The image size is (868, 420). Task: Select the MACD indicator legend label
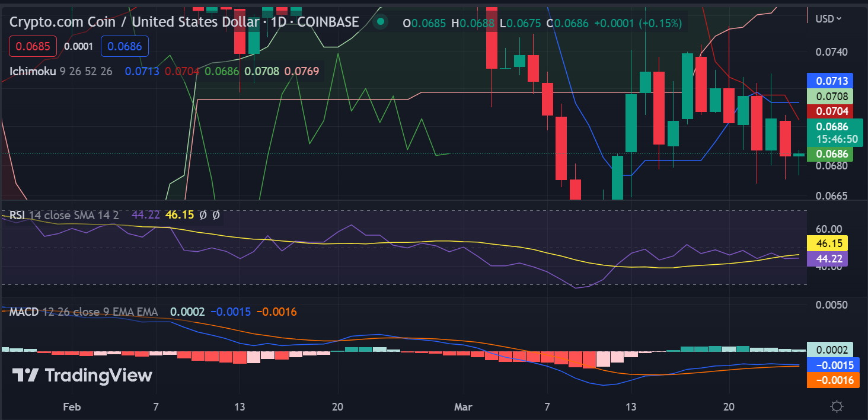(x=24, y=312)
